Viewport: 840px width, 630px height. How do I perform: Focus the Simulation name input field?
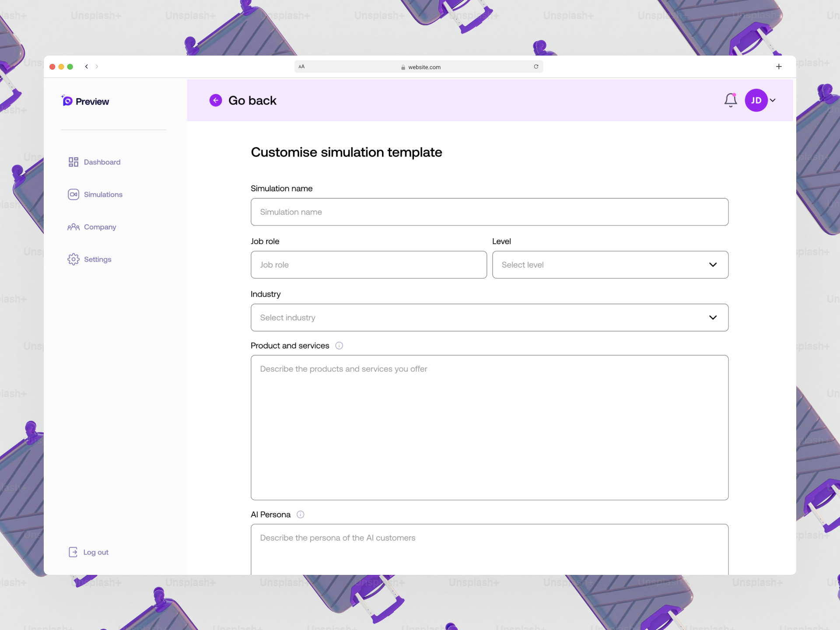tap(489, 212)
